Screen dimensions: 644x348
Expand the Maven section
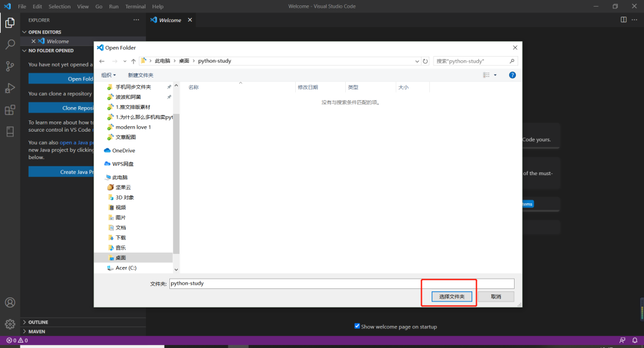[x=24, y=331]
